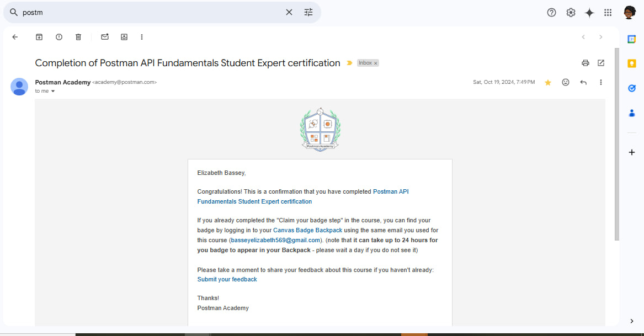Follow the Submit your feedback link
Screen dimensions: 644x336
pyautogui.click(x=227, y=279)
